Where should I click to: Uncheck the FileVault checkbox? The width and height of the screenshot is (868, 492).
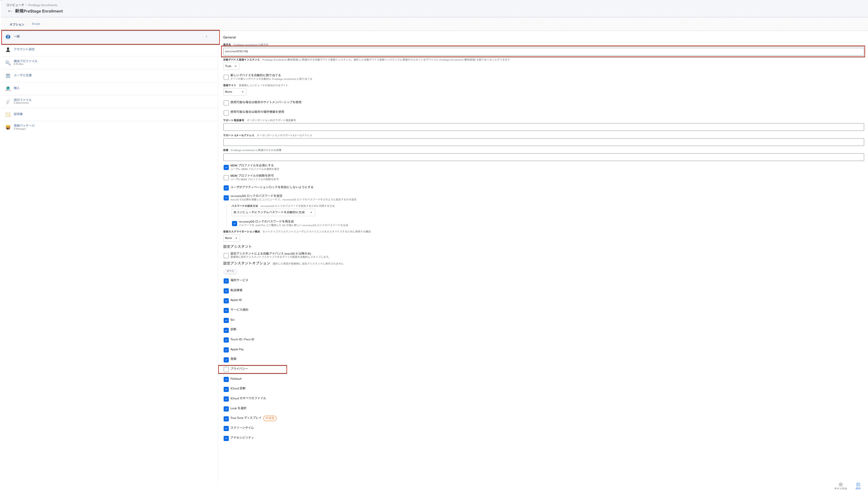226,379
